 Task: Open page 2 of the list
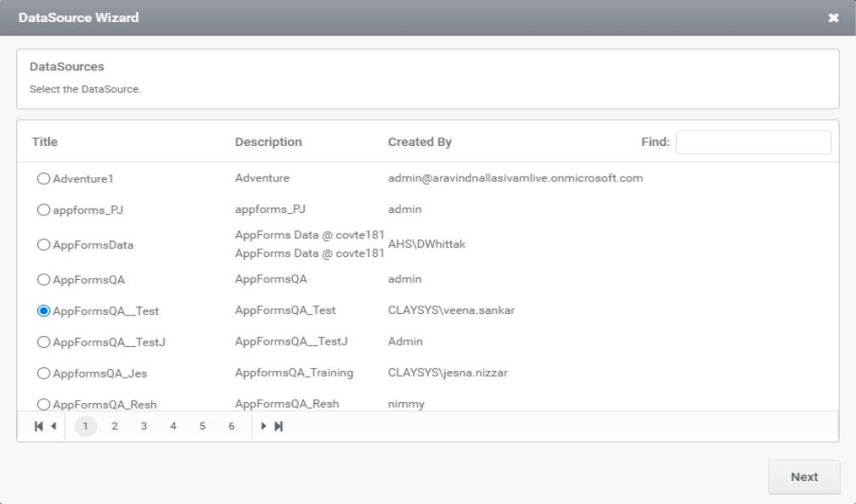click(115, 427)
